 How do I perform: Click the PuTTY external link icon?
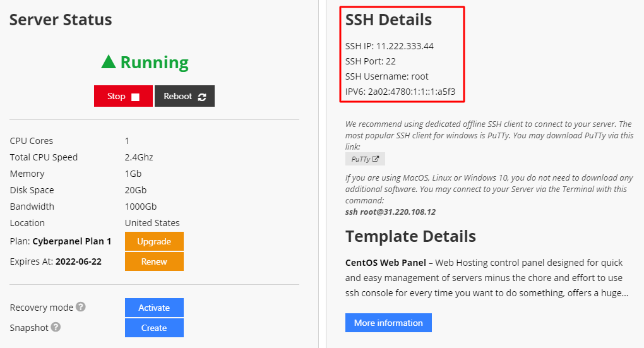[376, 159]
